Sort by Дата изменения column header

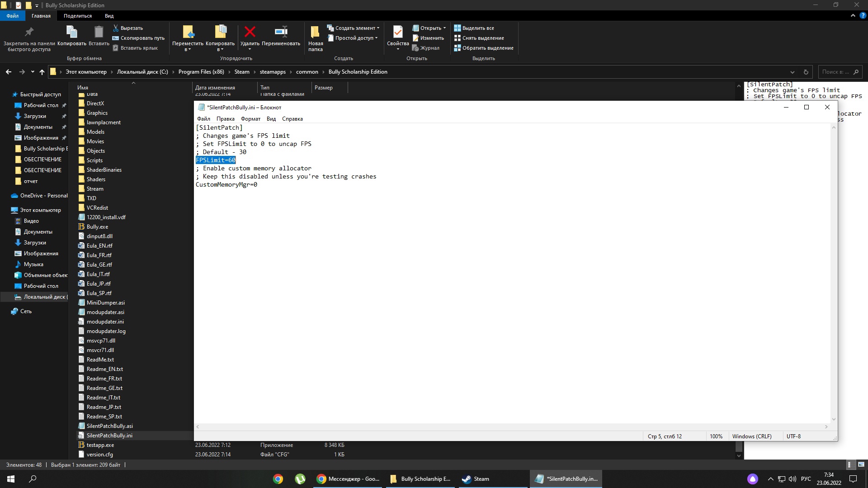[x=215, y=88]
